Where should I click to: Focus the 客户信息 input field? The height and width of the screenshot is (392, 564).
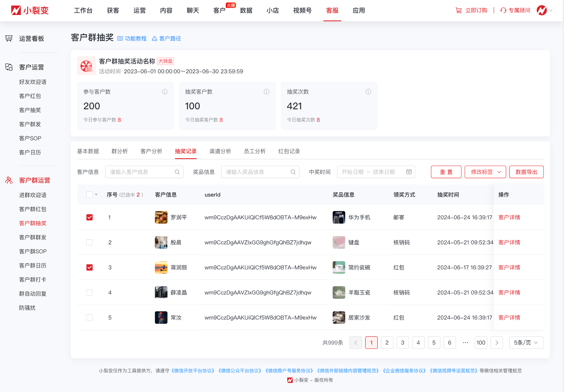(x=144, y=172)
